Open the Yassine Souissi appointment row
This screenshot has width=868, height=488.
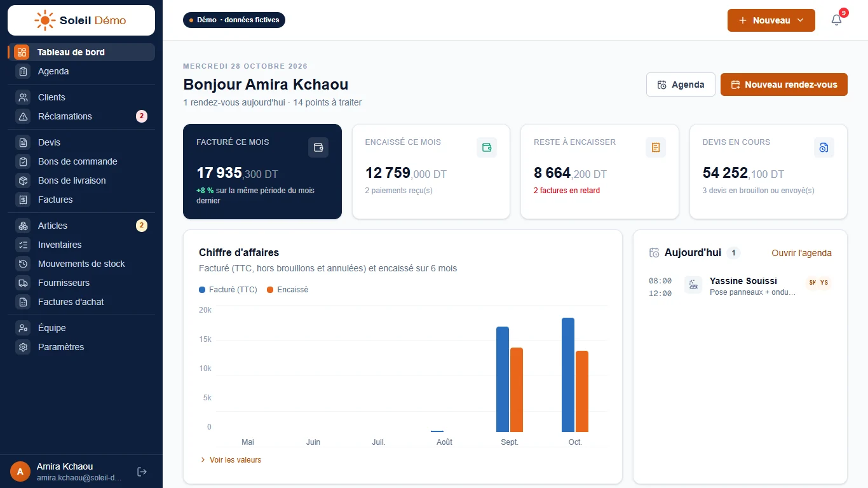(740, 287)
